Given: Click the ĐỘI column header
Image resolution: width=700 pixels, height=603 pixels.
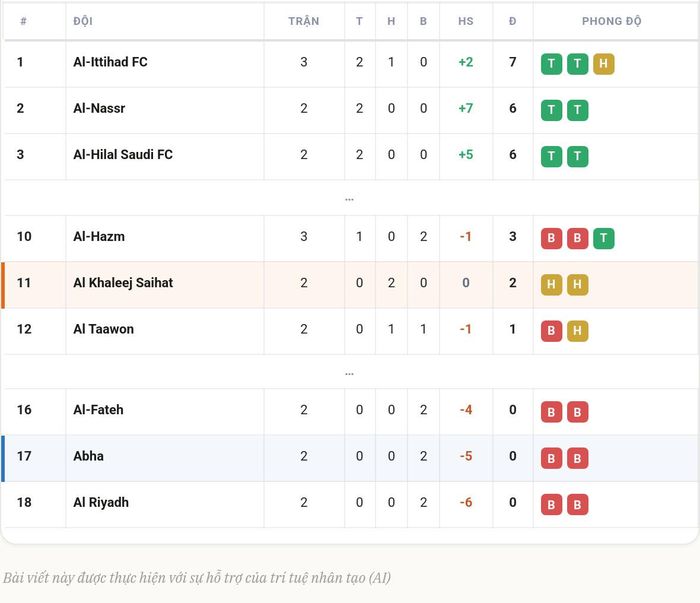Looking at the screenshot, I should coord(83,21).
